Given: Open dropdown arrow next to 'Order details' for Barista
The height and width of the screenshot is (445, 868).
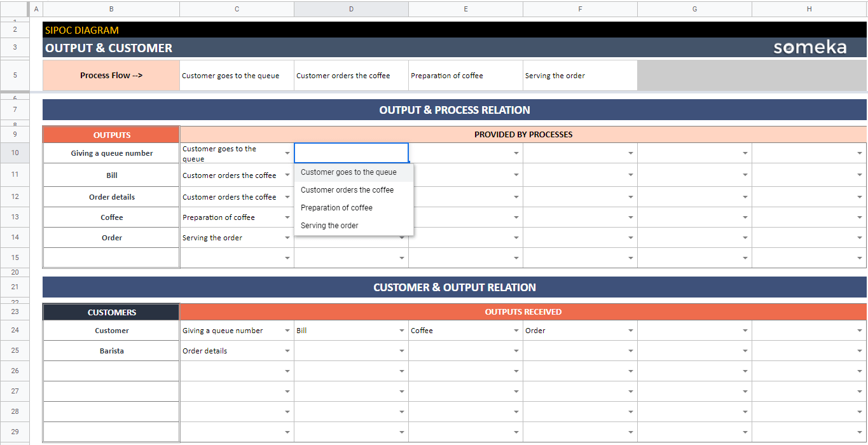Looking at the screenshot, I should click(287, 351).
